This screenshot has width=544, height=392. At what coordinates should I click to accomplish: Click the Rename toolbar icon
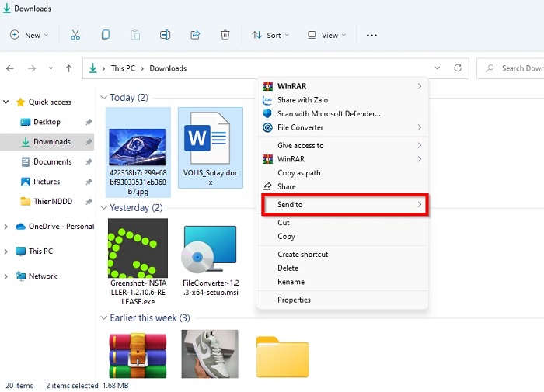(165, 35)
